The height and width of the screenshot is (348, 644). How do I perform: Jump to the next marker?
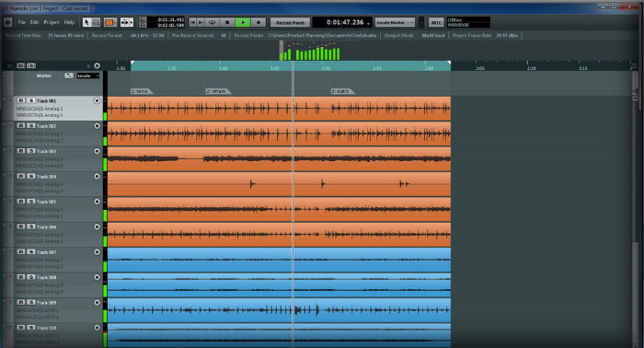(x=201, y=22)
